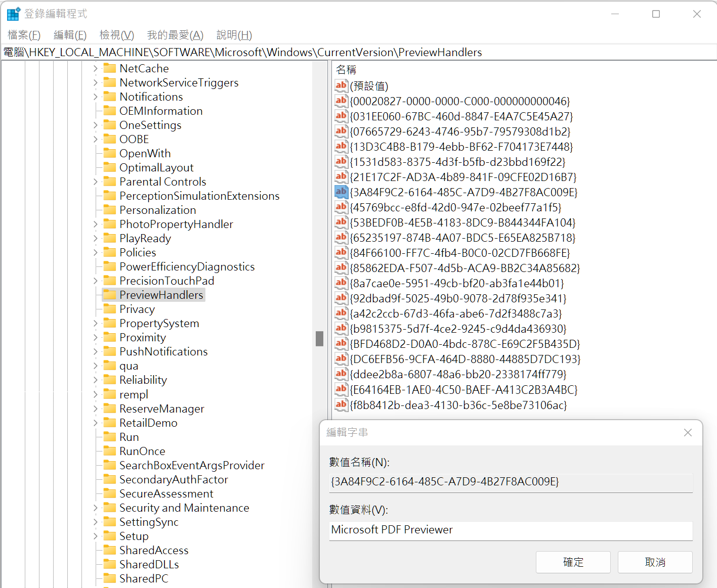This screenshot has width=717, height=588.
Task: Expand the NetCache tree node
Action: [96, 68]
